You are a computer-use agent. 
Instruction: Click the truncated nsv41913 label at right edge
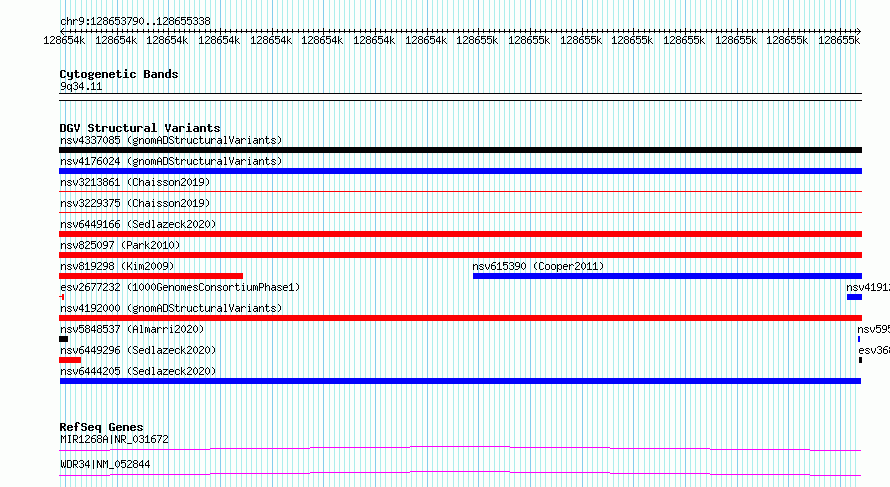click(868, 287)
